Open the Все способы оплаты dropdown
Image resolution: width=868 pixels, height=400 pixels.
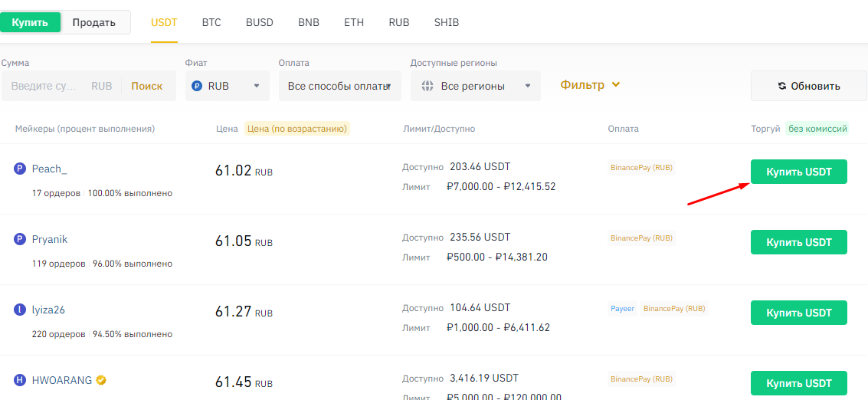340,86
